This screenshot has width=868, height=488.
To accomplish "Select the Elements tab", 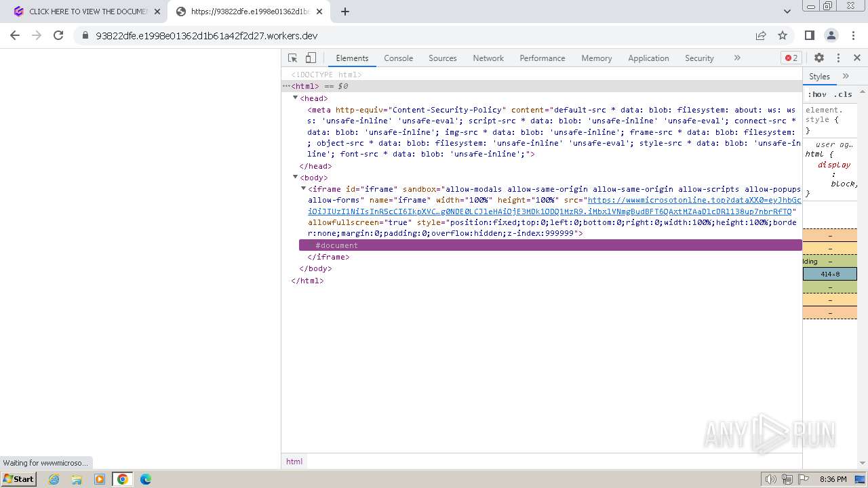I will [352, 58].
